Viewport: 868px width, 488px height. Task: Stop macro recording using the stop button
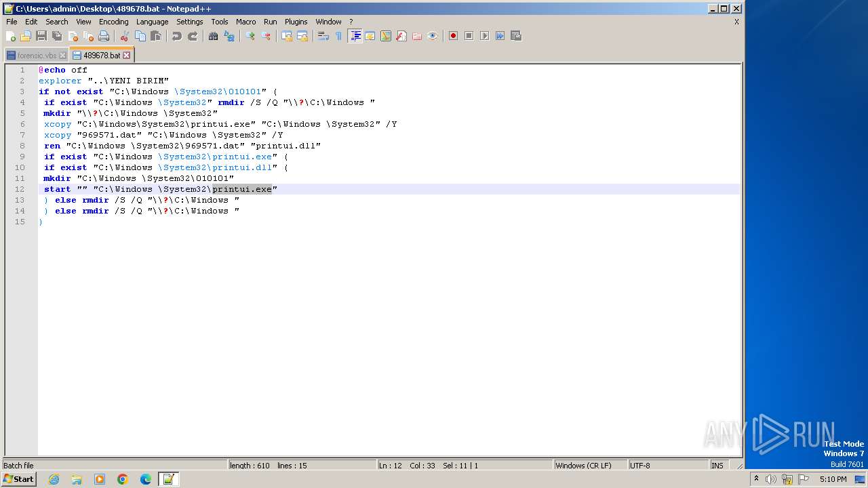[x=469, y=36]
